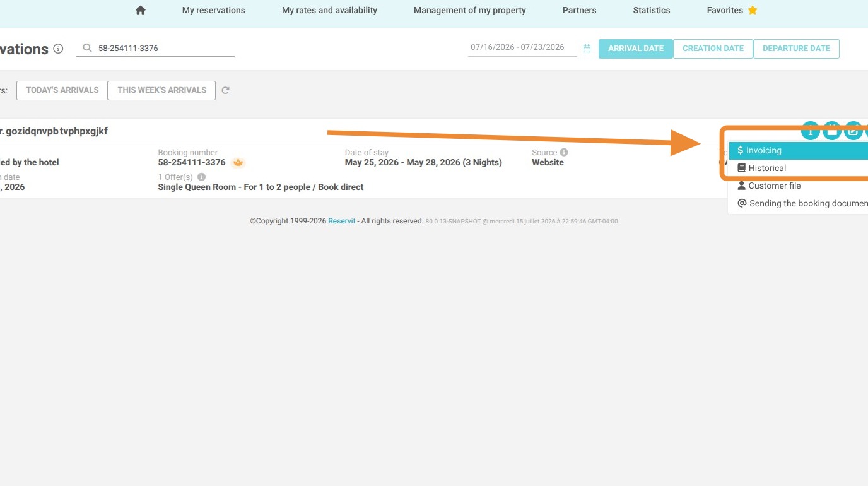Focus the booking number search field
Viewport: 868px width, 486px height.
(x=155, y=48)
